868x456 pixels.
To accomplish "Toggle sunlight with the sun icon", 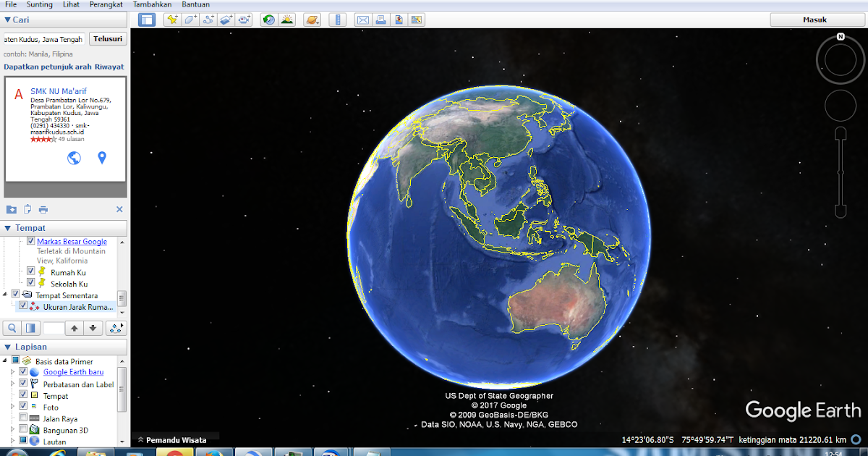I will point(287,20).
